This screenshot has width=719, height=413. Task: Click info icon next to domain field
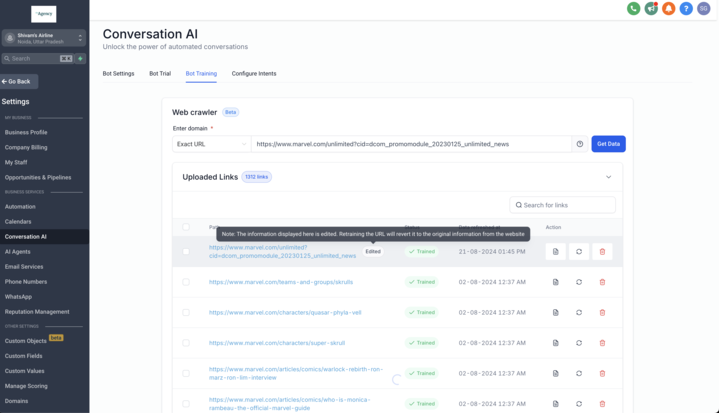tap(580, 144)
